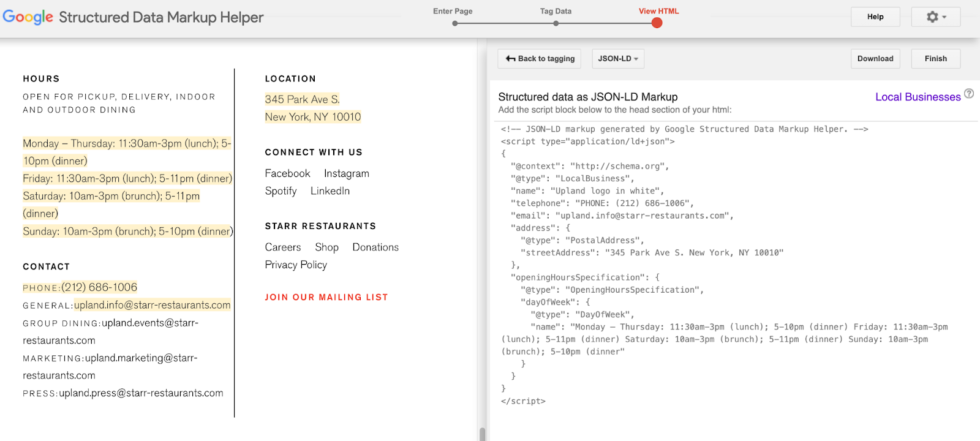The height and width of the screenshot is (441, 980).
Task: Click the Structured Data Markup Helper title
Action: [161, 17]
